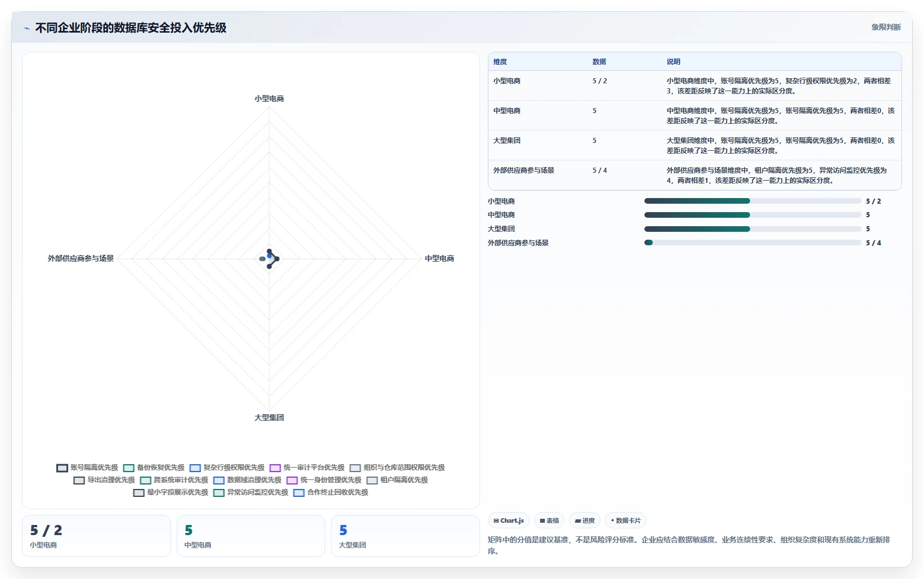
Task: Hide the 复杂行级权限优先级 dataset in the legend
Action: click(x=227, y=468)
